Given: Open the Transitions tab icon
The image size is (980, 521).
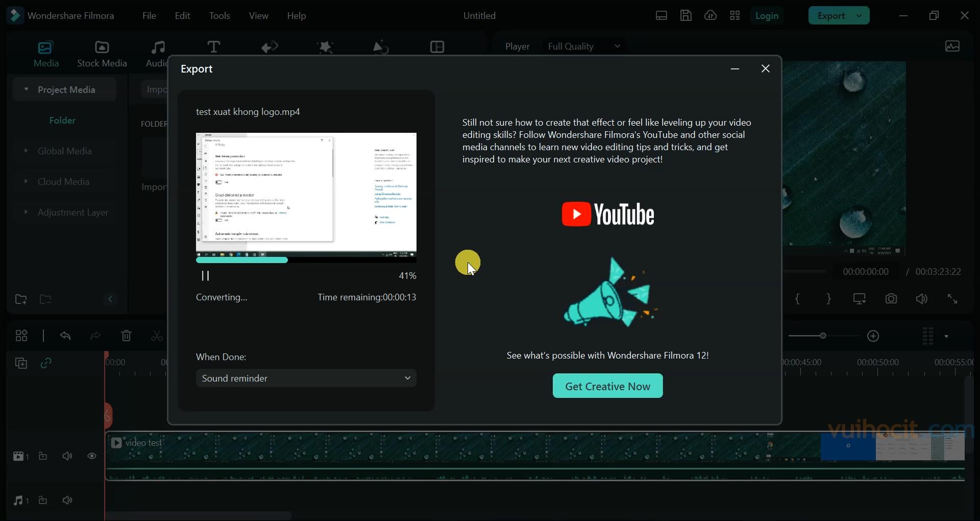Looking at the screenshot, I should coord(269,48).
